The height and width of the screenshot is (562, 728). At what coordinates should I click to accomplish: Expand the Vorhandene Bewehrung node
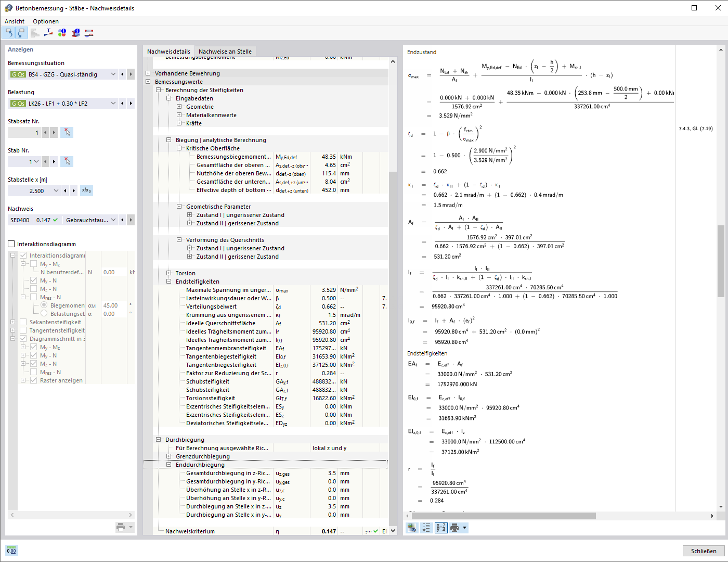pos(148,73)
